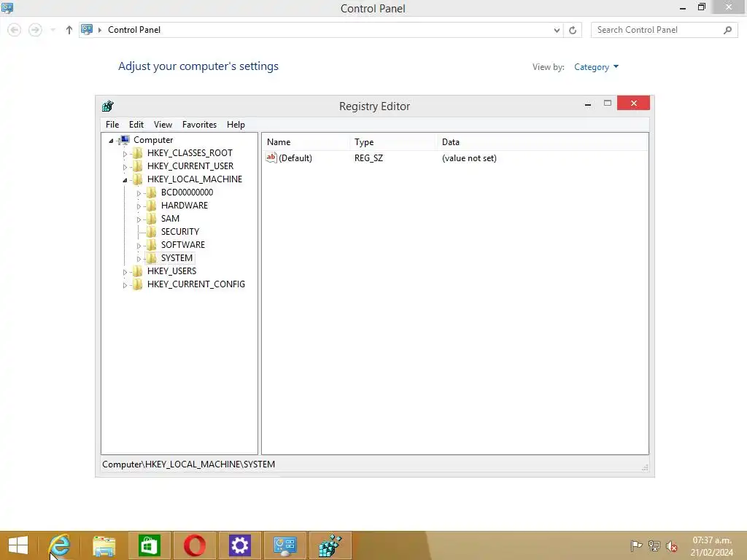Sort values by the Name column header
Screen dimensions: 747x560
tap(306, 142)
